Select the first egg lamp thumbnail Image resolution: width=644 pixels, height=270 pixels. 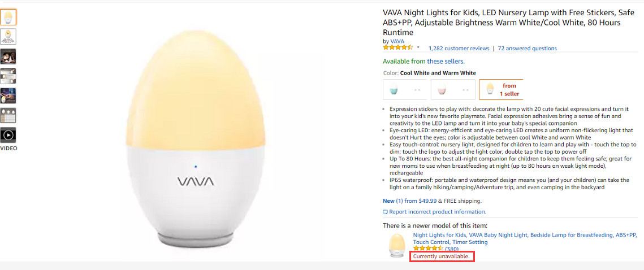8,17
